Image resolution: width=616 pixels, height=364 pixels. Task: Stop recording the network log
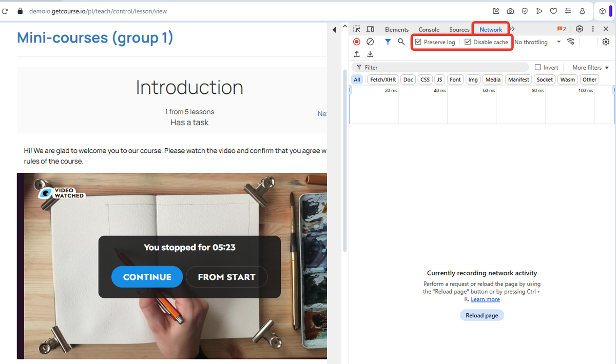coord(357,42)
